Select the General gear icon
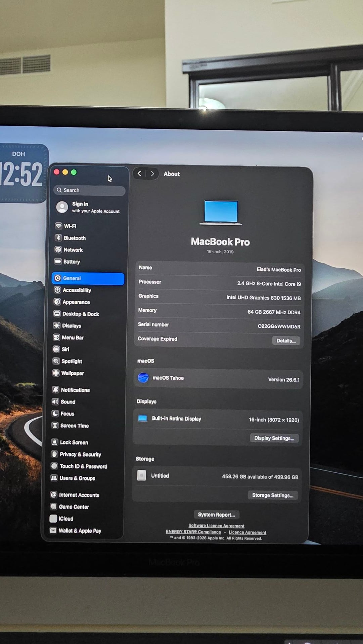This screenshot has width=363, height=644. tap(58, 278)
